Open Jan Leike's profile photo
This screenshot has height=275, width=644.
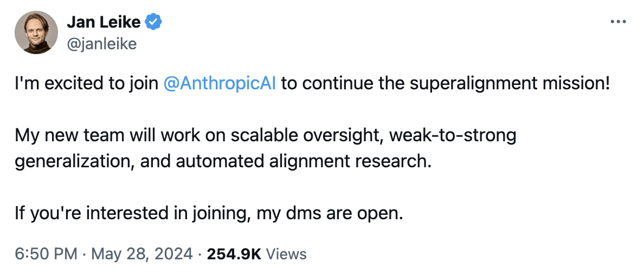36,32
